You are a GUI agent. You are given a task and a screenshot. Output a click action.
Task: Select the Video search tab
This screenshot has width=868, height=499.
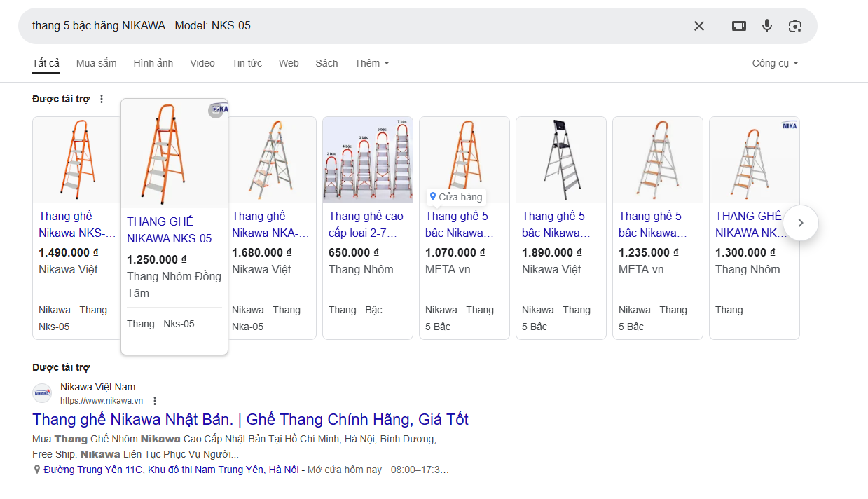202,63
